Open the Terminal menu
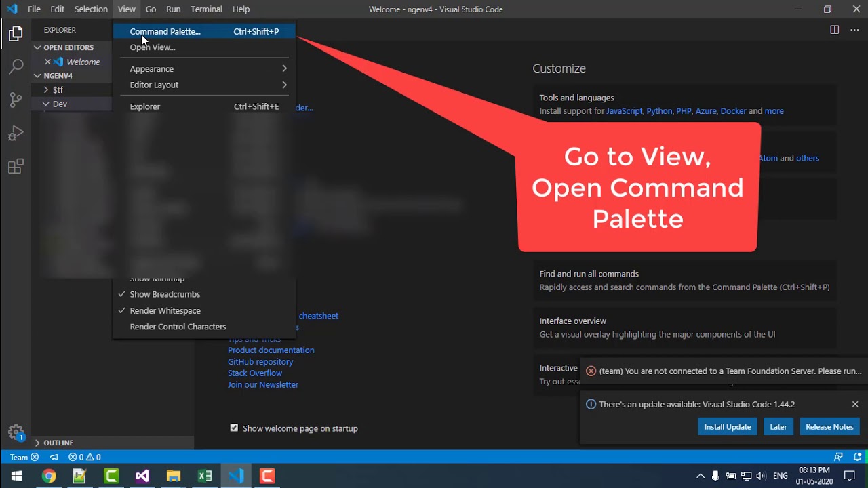This screenshot has height=488, width=868. tap(206, 9)
